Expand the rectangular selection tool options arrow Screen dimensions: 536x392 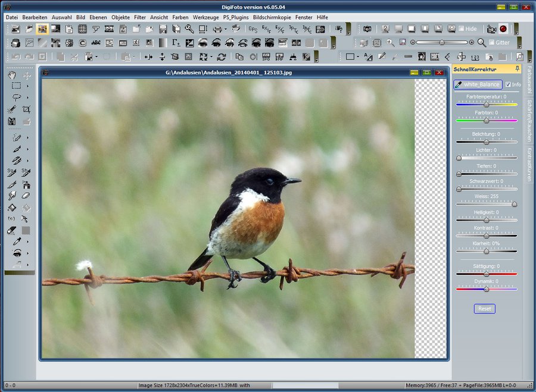coord(27,86)
